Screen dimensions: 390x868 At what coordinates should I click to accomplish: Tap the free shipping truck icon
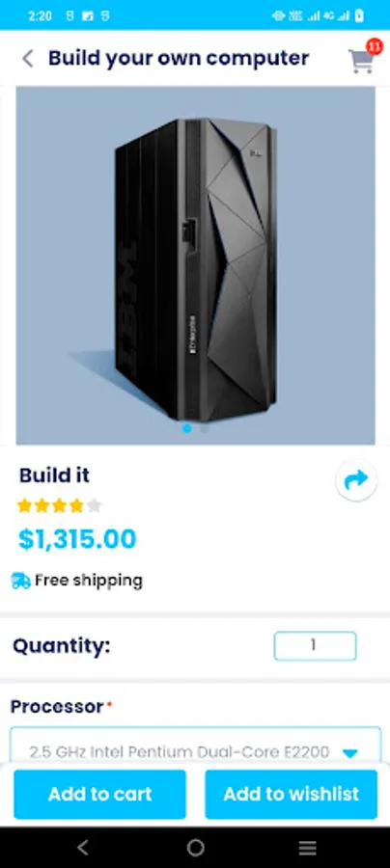coord(21,581)
